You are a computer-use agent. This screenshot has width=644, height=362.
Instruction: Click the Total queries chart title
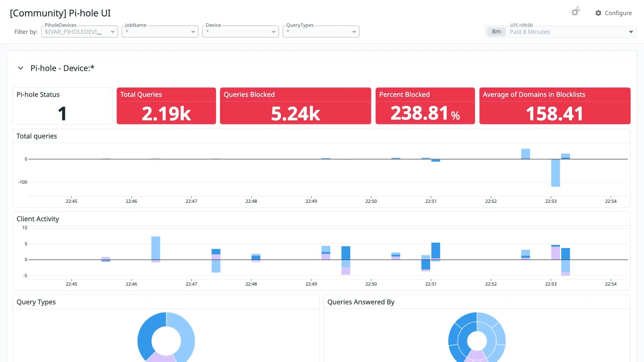pos(37,136)
